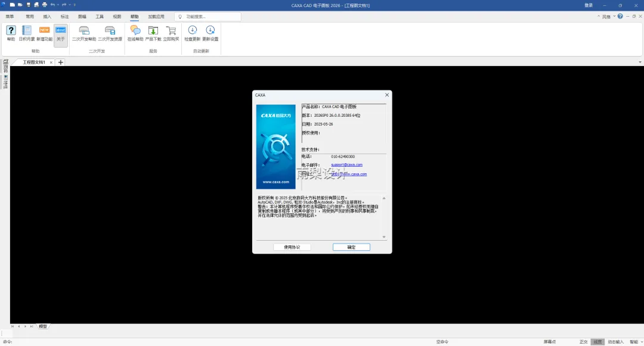
Task: Click the Undo arrow in title bar
Action: [52, 5]
